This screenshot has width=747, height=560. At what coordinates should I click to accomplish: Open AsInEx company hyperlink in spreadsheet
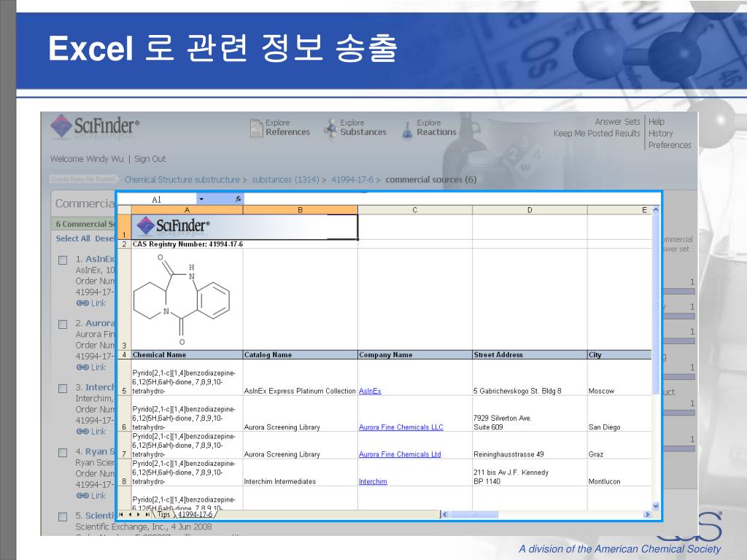370,391
